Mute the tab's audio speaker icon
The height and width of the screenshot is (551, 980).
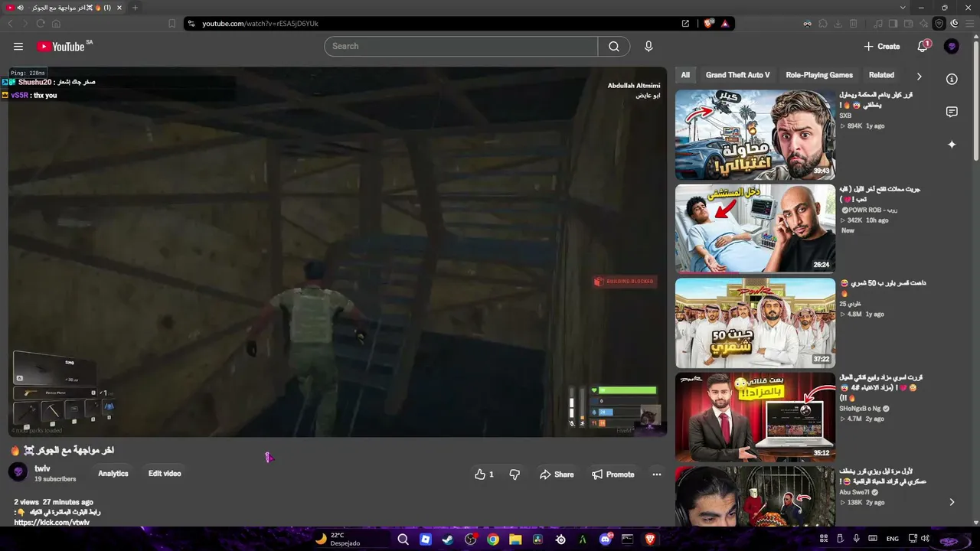pos(20,8)
